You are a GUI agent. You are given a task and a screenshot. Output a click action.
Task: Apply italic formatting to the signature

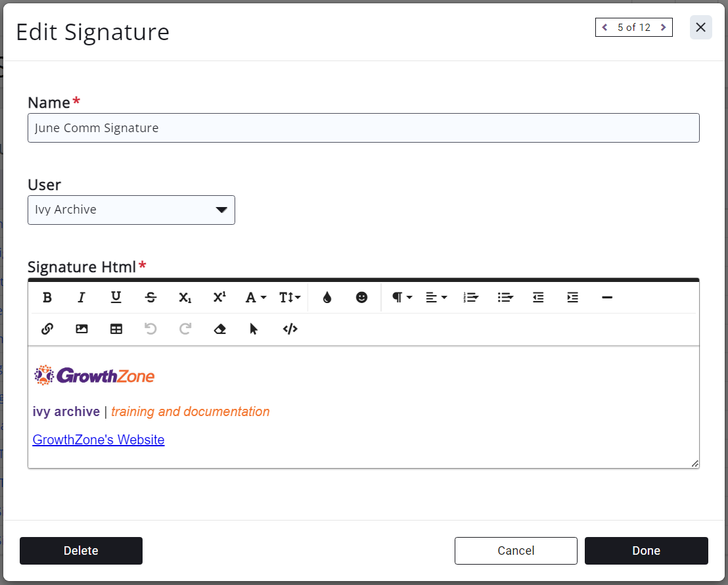(x=81, y=298)
